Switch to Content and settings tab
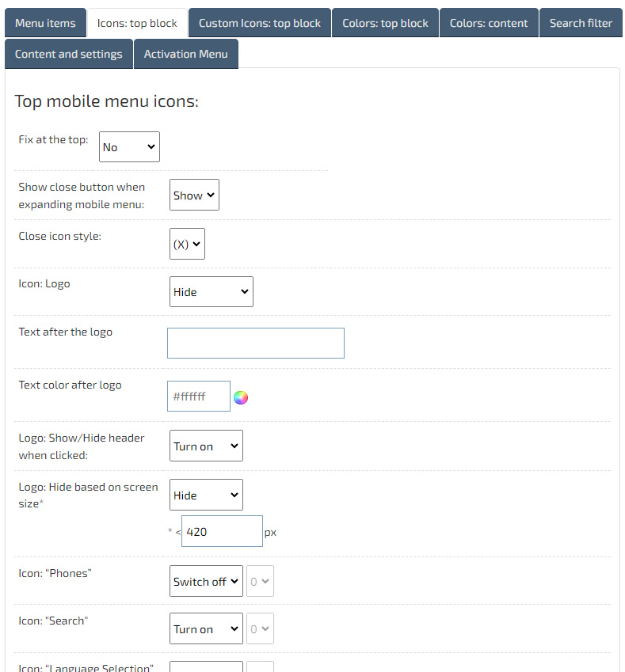Screen dimensions: 625x672 coord(69,54)
